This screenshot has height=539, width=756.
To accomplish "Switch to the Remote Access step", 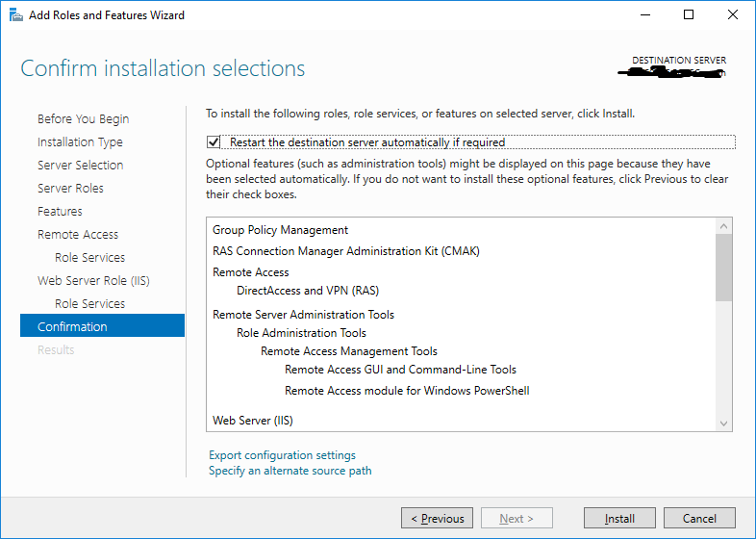I will pos(78,235).
